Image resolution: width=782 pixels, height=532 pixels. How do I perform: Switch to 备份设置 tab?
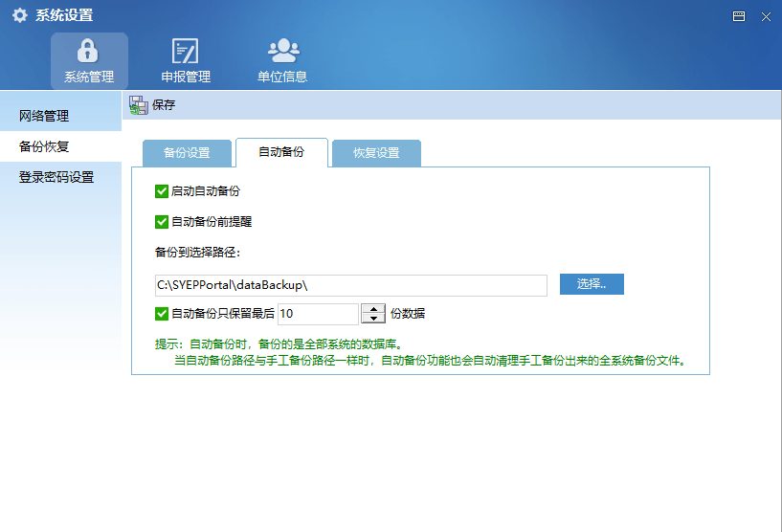[x=187, y=153]
